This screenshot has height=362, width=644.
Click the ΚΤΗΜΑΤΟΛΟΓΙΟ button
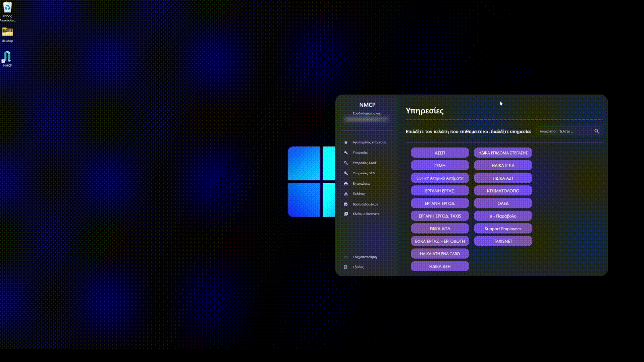[x=503, y=191]
